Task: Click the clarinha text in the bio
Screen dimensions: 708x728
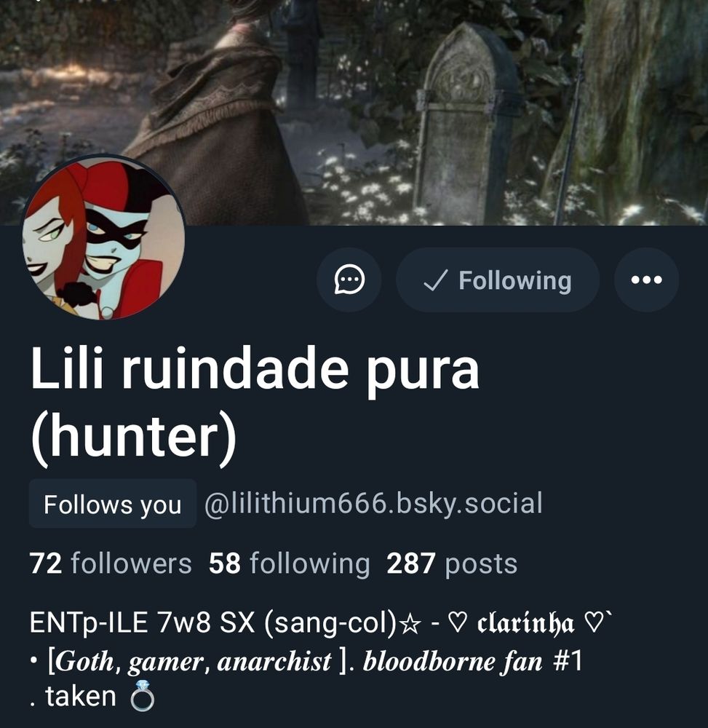Action: pyautogui.click(x=525, y=624)
